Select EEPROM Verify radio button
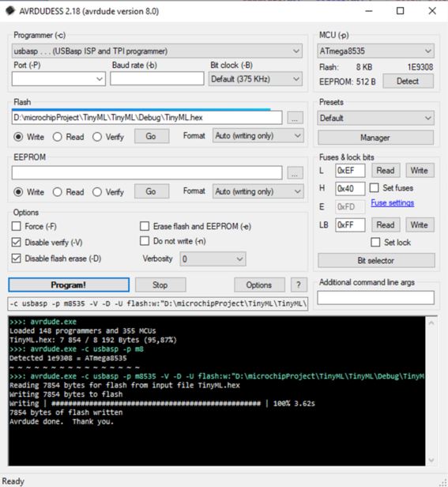Viewport: 448px width, 487px height. [97, 192]
